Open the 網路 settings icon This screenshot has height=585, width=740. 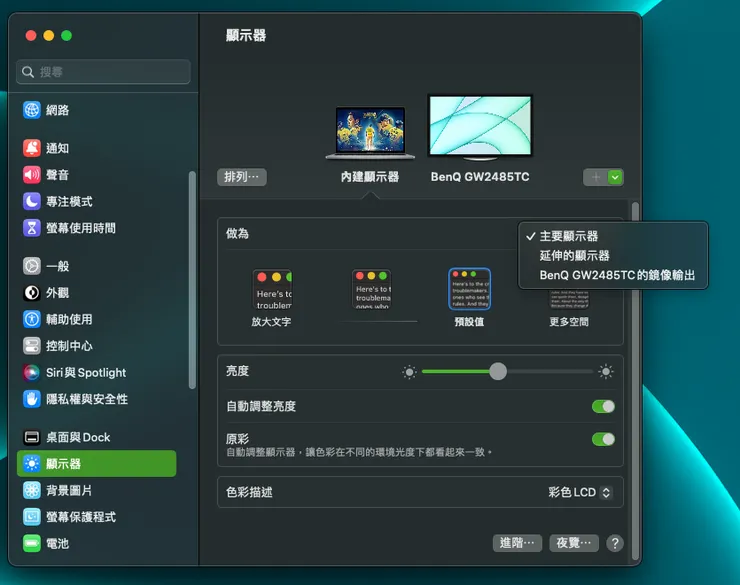(32, 110)
